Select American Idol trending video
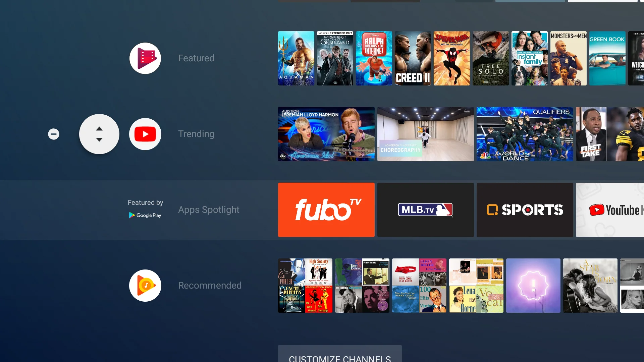The image size is (644, 362). pos(326,134)
